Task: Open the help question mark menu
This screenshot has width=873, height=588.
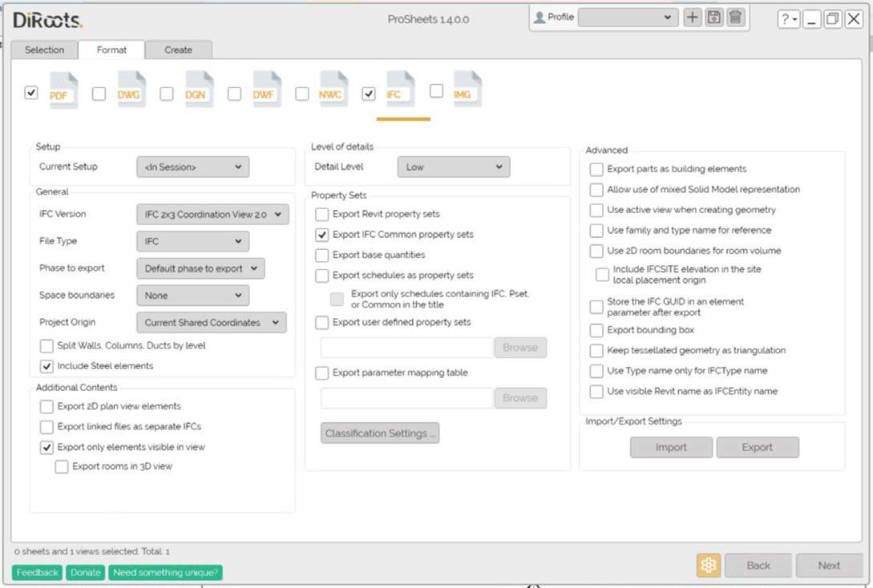Action: click(788, 19)
